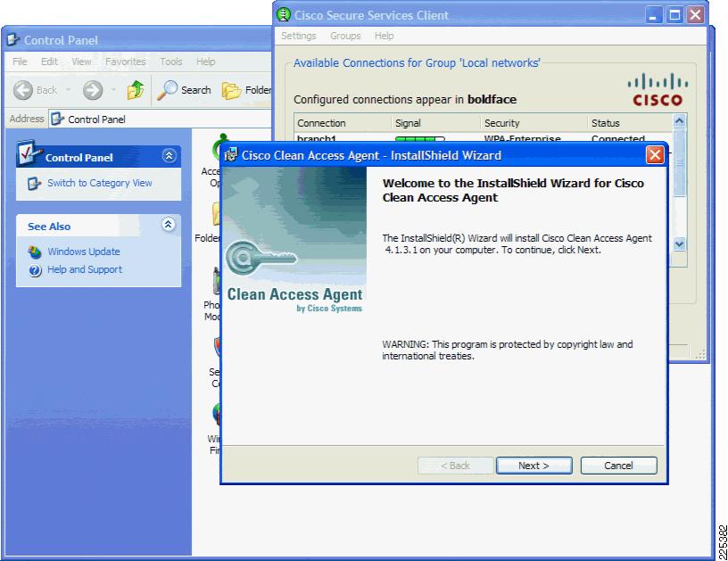This screenshot has height=561, width=728.
Task: Click the Switch to Category View icon
Action: (x=34, y=184)
